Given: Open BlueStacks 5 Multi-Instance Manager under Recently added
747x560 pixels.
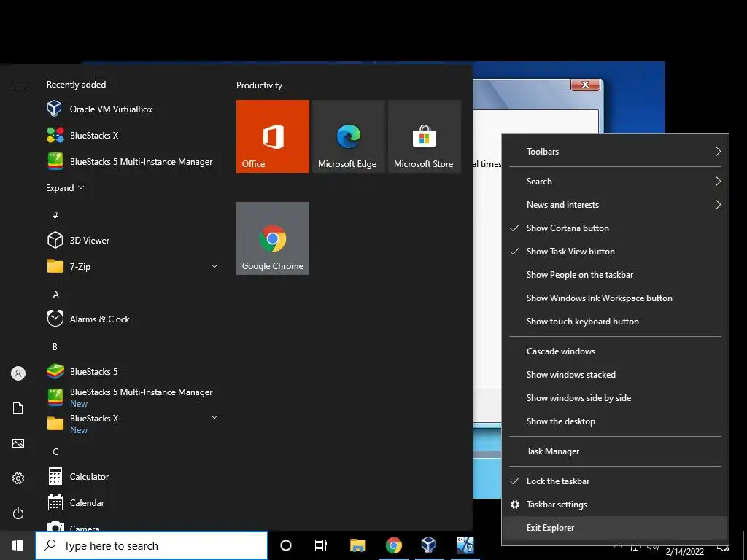Looking at the screenshot, I should pyautogui.click(x=133, y=161).
